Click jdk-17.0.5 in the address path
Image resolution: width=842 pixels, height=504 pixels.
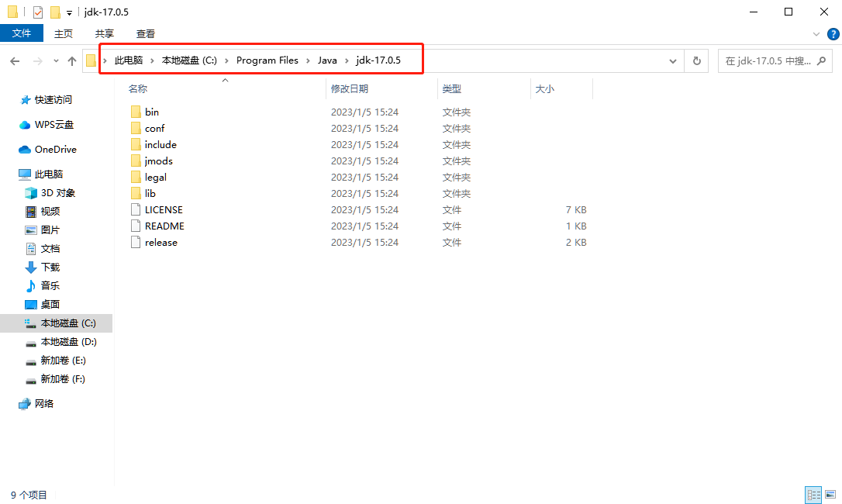tap(378, 60)
